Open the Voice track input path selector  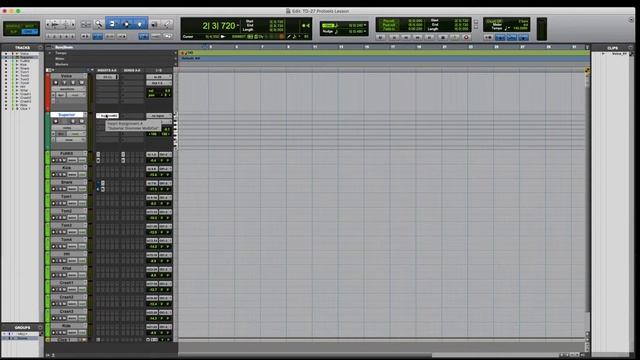pos(159,77)
